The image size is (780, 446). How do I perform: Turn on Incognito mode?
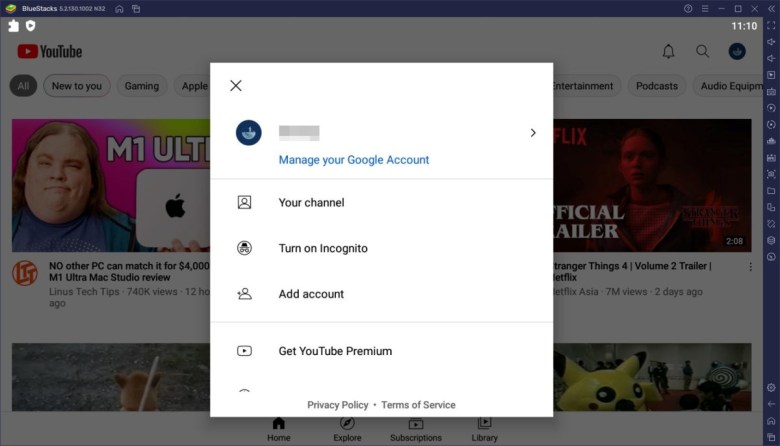coord(322,248)
